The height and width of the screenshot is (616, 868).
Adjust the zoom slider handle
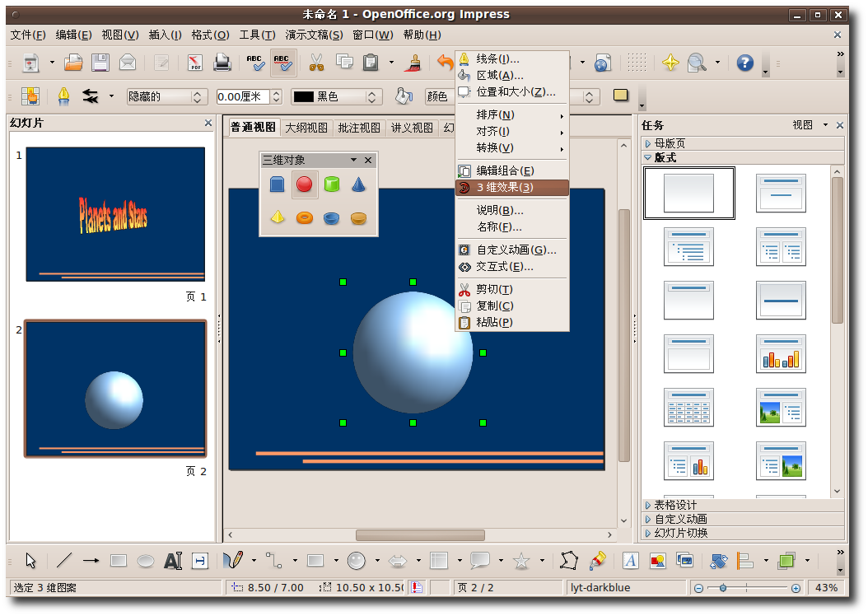point(722,588)
